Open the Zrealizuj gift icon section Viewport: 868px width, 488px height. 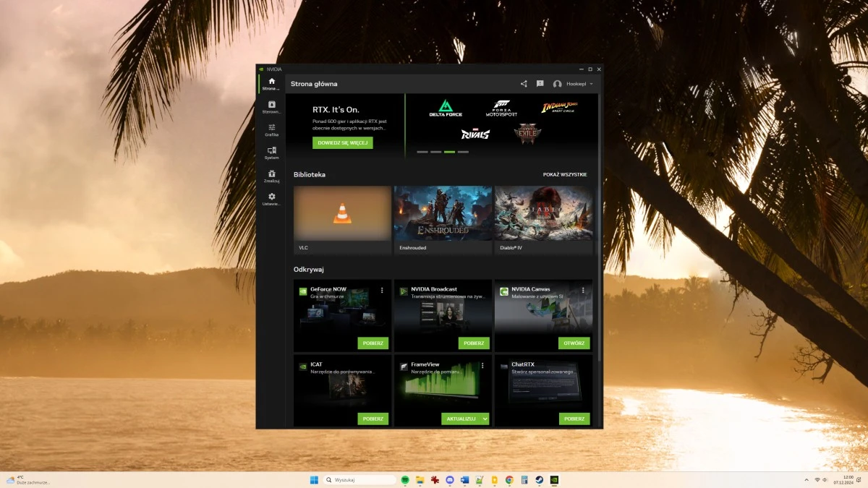coord(271,176)
